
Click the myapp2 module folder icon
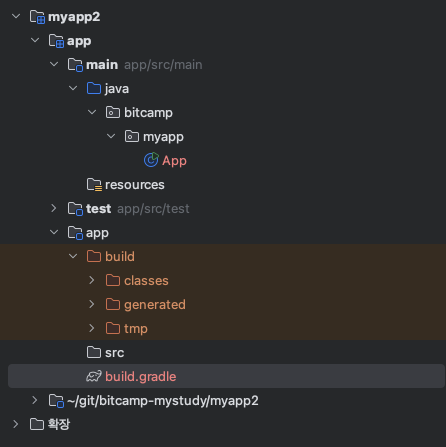37,17
